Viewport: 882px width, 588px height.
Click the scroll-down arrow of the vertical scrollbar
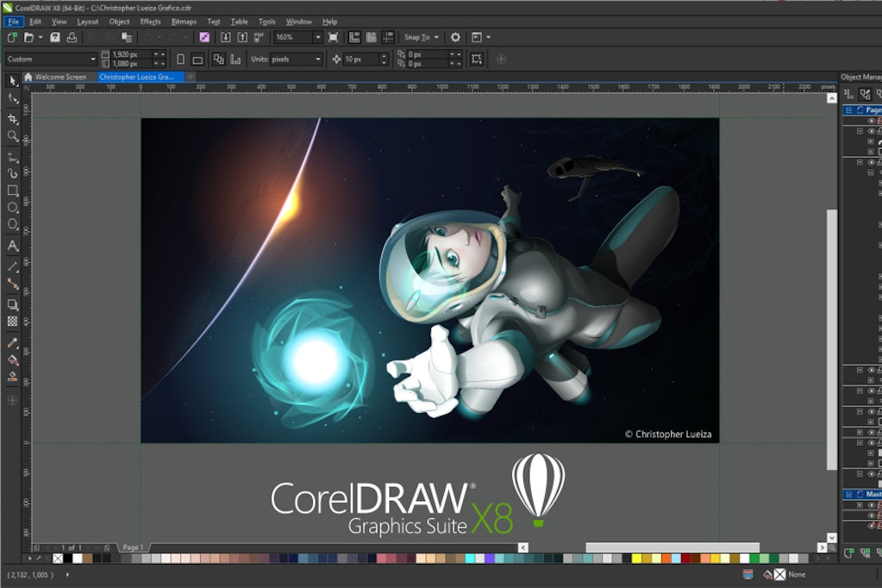[x=832, y=538]
